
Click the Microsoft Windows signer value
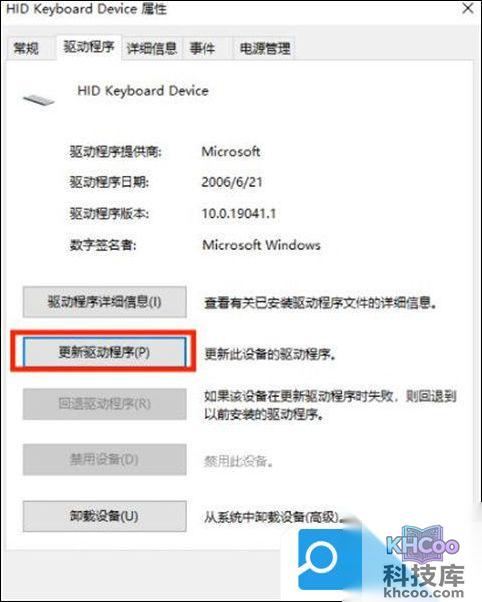coord(261,245)
